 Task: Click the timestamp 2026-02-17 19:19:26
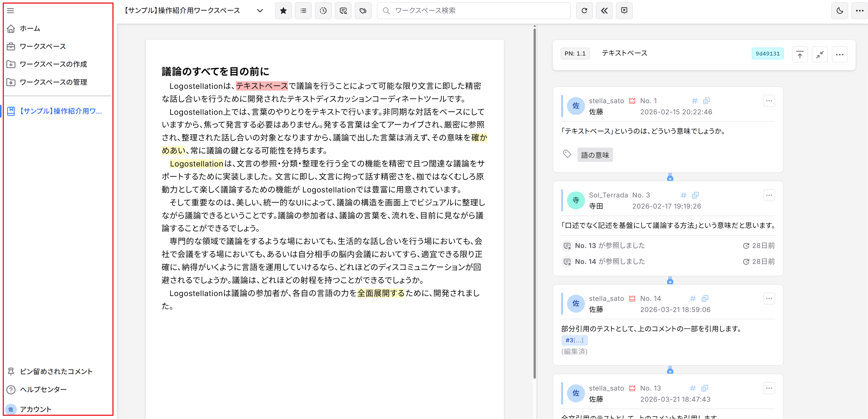click(666, 207)
